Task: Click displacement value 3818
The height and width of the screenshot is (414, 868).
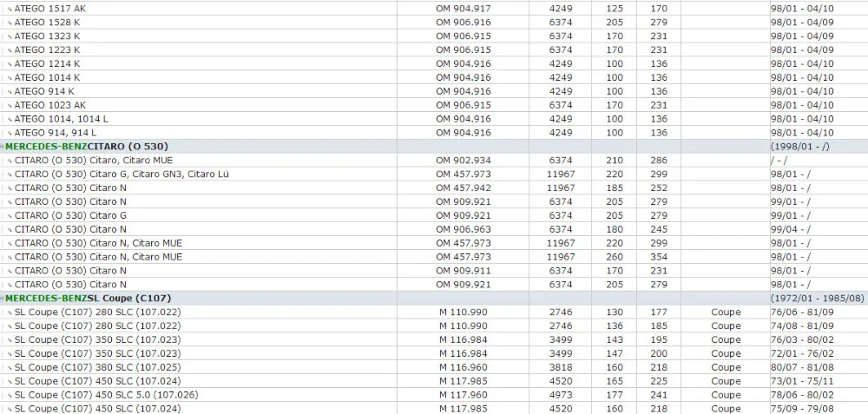Action: coord(561,367)
